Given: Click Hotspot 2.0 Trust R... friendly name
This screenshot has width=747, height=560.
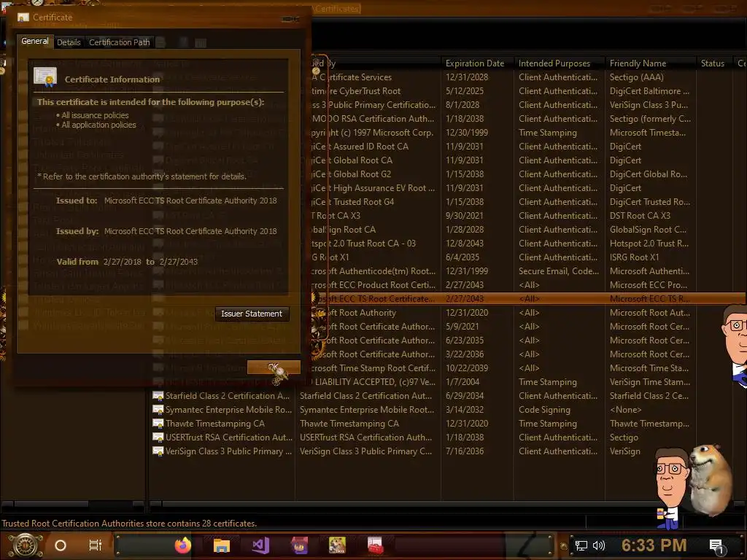Looking at the screenshot, I should [x=649, y=244].
